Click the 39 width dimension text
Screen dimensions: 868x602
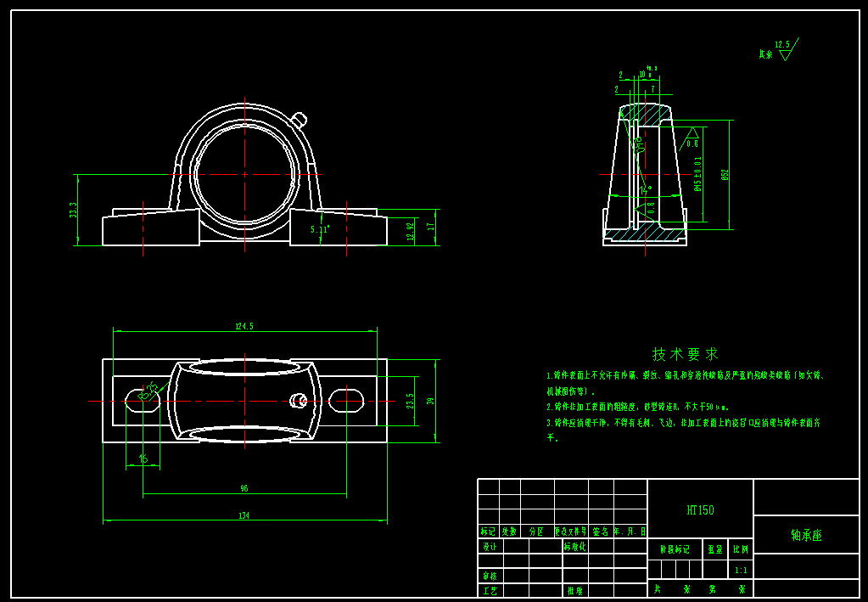(430, 401)
